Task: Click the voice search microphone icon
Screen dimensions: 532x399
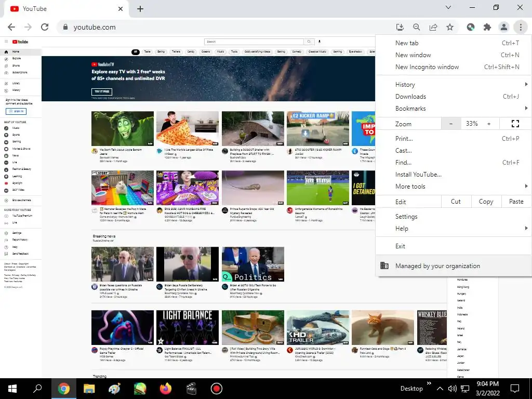Action: [x=320, y=42]
